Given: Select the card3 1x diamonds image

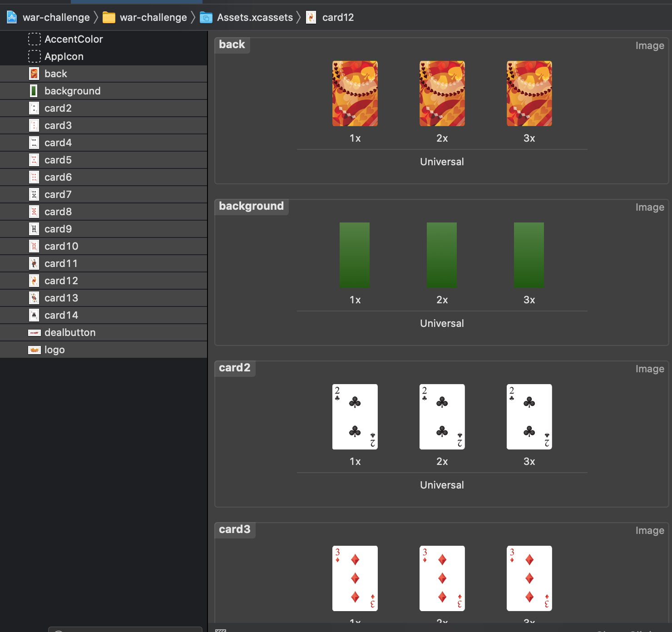Looking at the screenshot, I should (355, 578).
